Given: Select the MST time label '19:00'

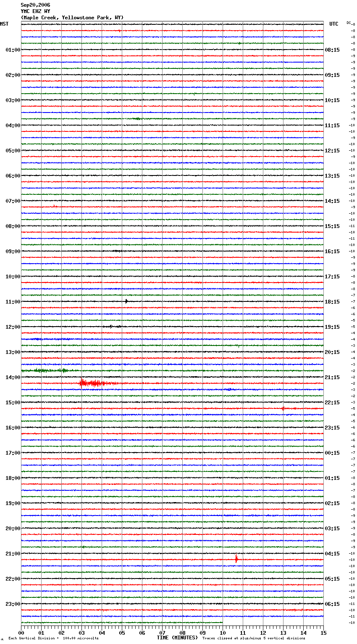Looking at the screenshot, I should (13, 503).
